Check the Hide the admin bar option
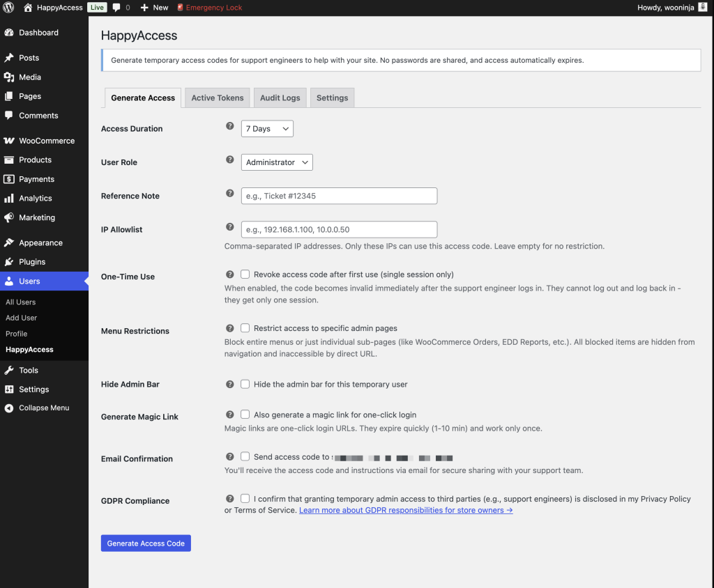This screenshot has height=588, width=714. (x=245, y=384)
